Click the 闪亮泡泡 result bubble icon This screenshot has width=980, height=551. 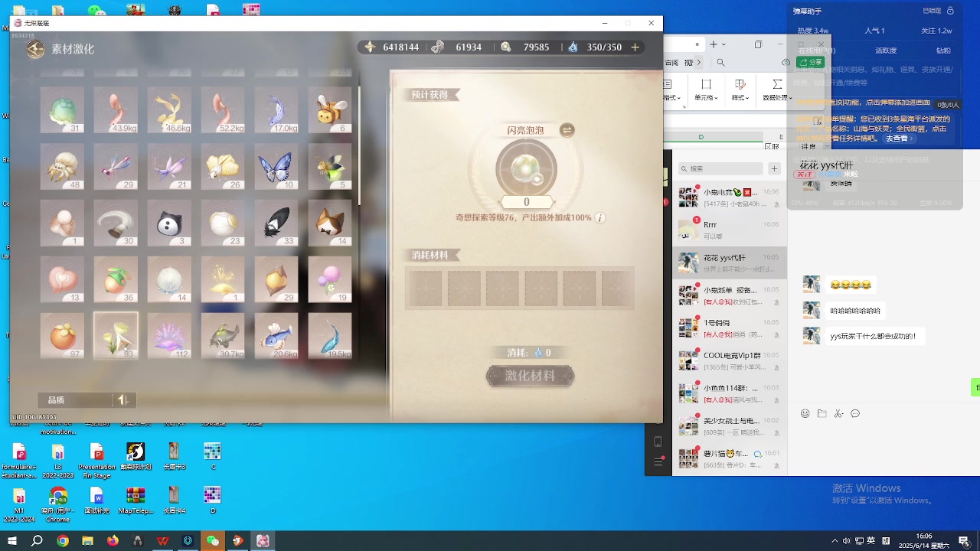[526, 169]
